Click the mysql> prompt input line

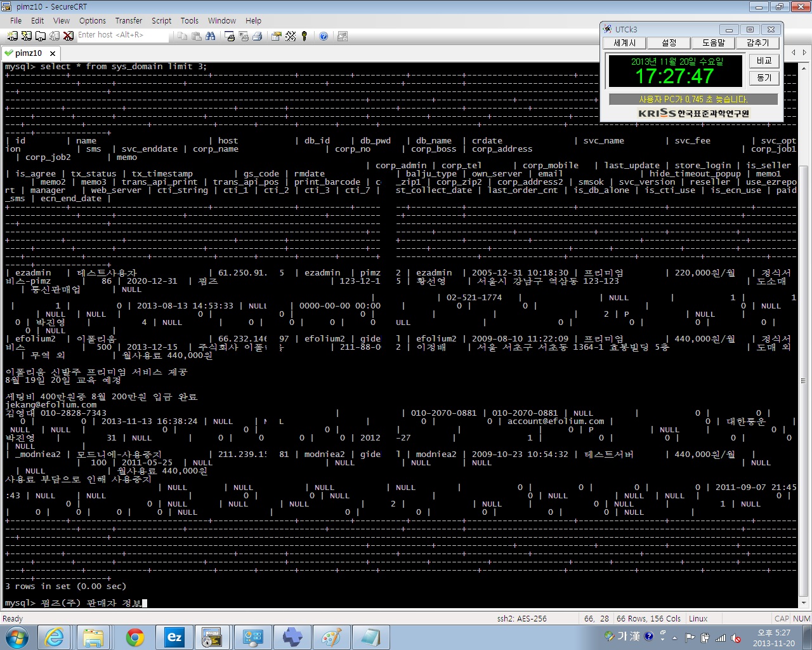pyautogui.click(x=76, y=603)
